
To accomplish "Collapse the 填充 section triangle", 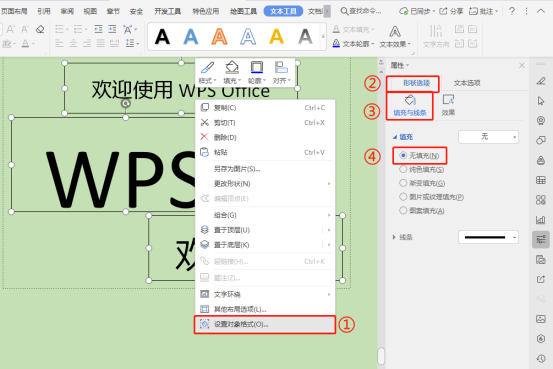I will (395, 137).
